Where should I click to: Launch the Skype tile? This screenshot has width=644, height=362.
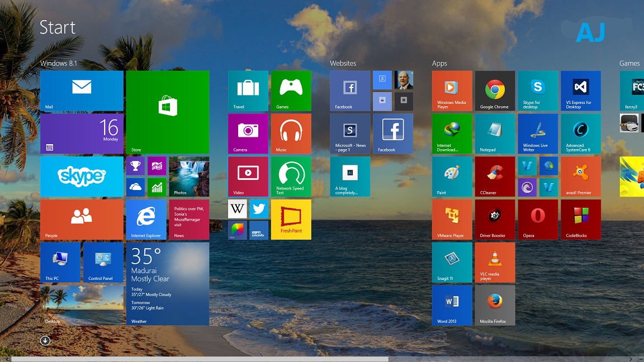click(82, 177)
